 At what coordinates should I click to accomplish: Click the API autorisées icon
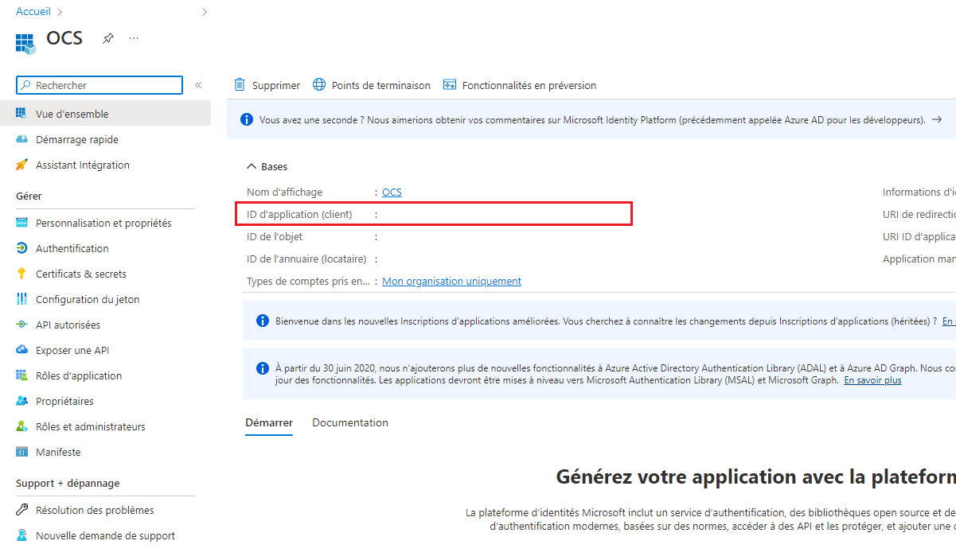click(x=21, y=325)
